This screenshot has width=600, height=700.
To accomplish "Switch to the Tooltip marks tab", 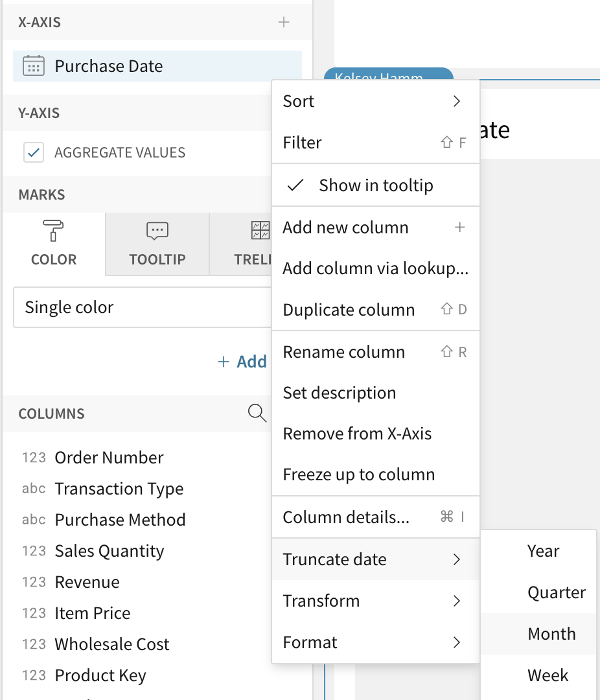I will pyautogui.click(x=157, y=244).
